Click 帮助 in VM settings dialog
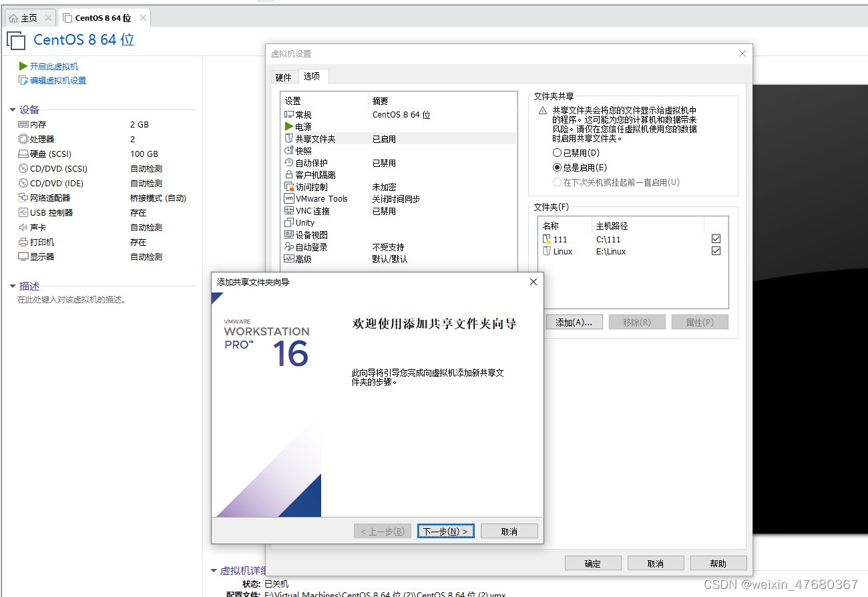 (718, 564)
